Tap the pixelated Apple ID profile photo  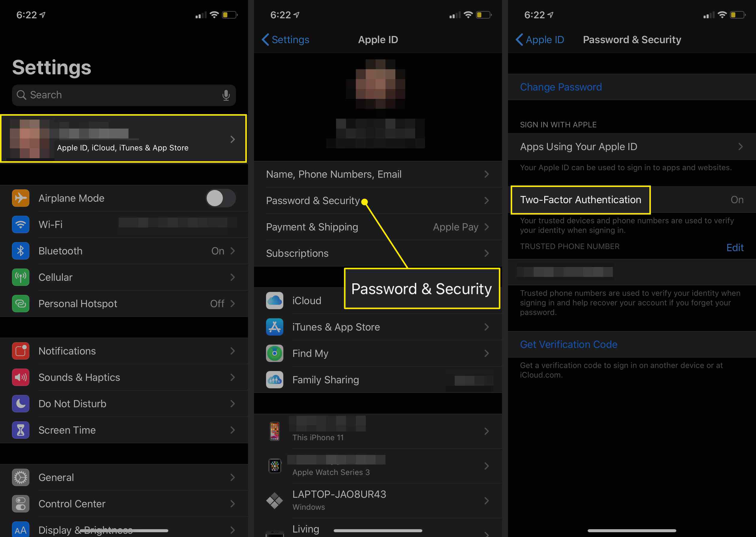pos(378,84)
